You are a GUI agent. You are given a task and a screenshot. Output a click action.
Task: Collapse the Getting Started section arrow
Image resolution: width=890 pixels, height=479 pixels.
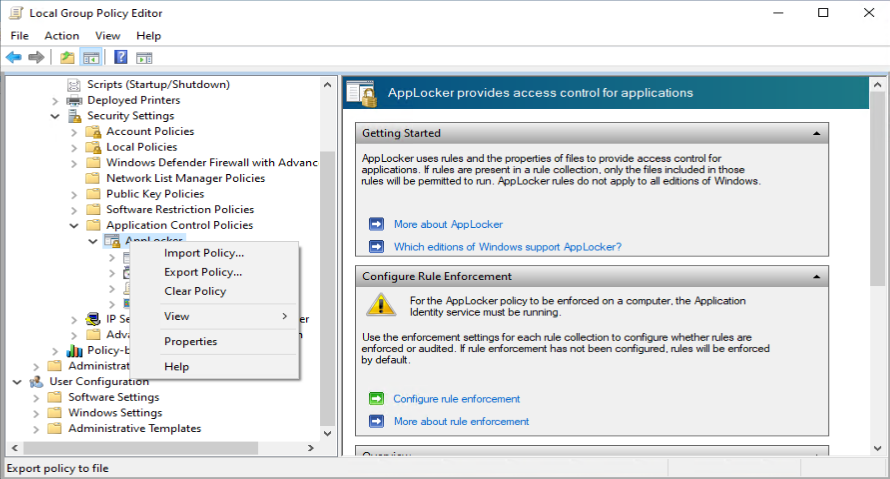click(x=816, y=133)
